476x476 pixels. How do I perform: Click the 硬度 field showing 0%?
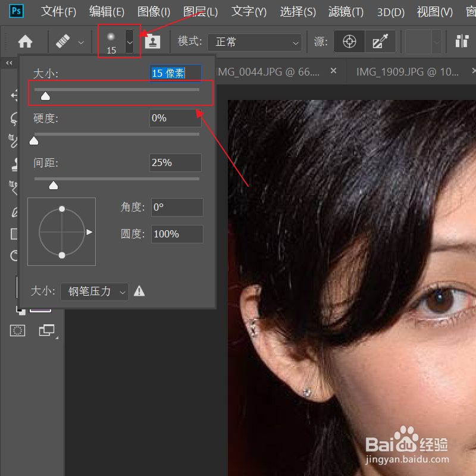[175, 118]
